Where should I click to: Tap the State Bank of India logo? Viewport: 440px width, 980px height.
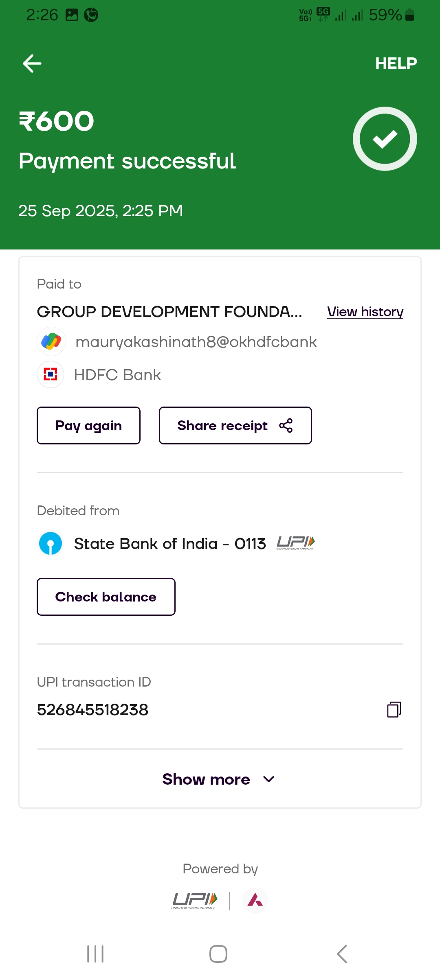click(x=51, y=544)
